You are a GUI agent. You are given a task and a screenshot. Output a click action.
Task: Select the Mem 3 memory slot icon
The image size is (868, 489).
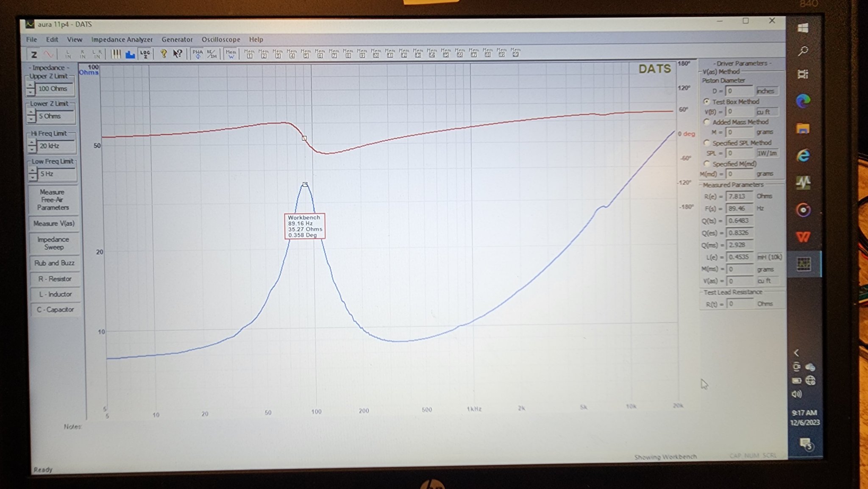click(278, 53)
